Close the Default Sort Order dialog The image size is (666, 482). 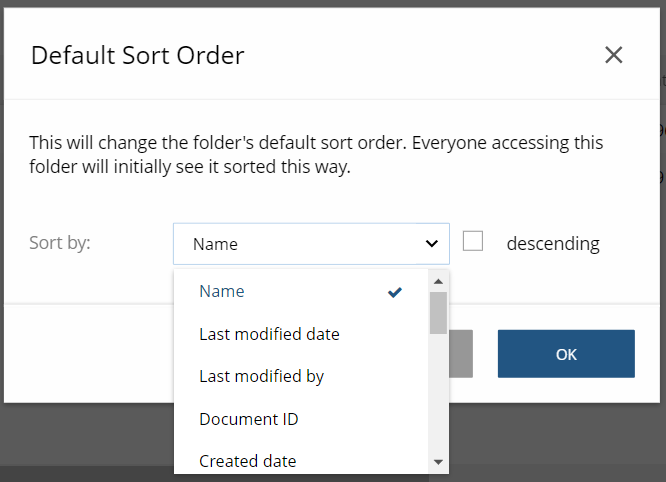tap(614, 55)
